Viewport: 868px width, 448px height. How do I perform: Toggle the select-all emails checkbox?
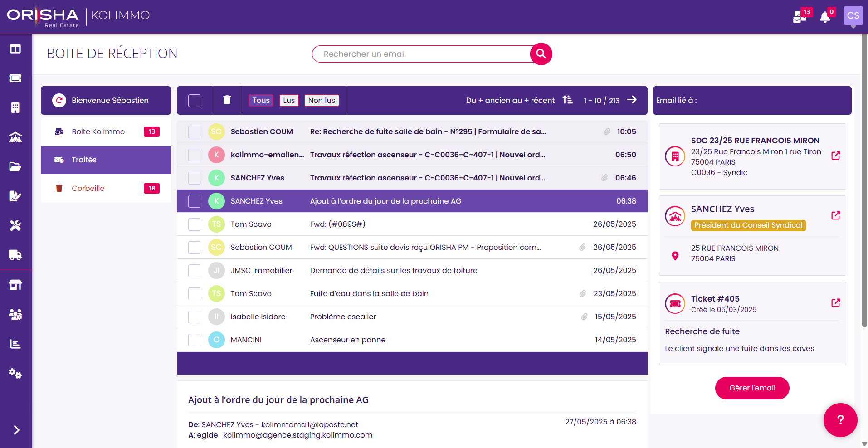point(194,101)
